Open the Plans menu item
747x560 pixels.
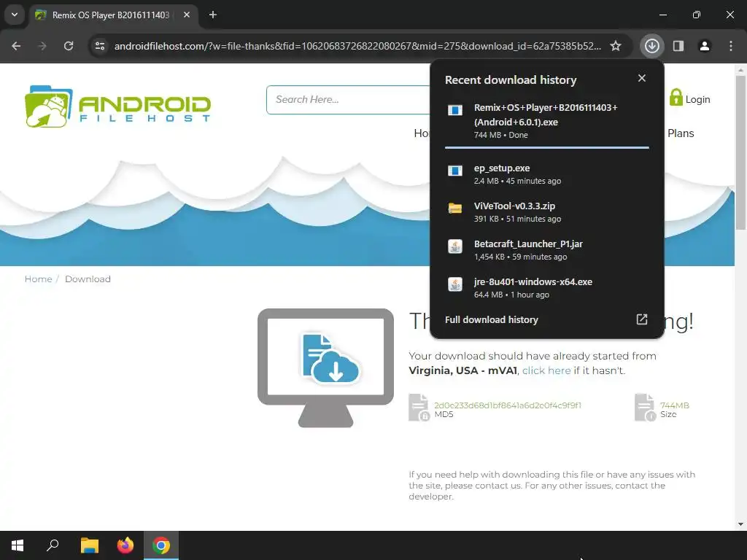(681, 133)
